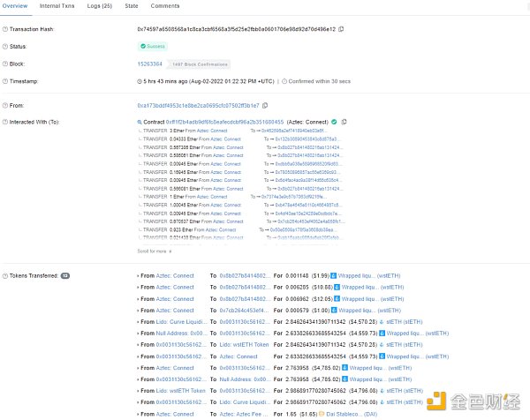Click the Success status badge
The height and width of the screenshot is (420, 530).
pos(154,46)
